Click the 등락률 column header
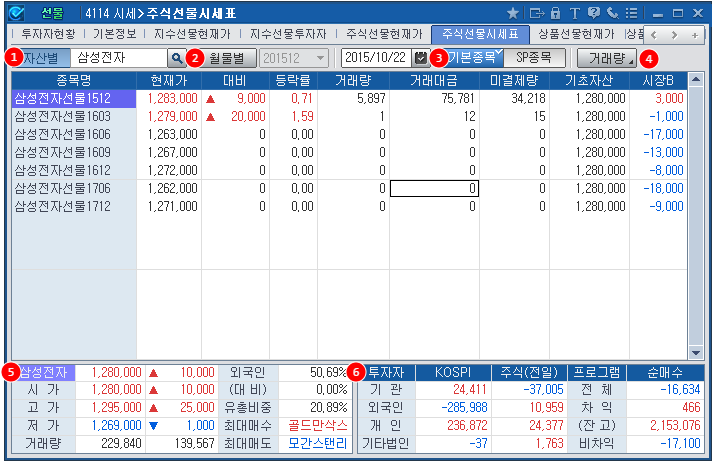The width and height of the screenshot is (713, 462). point(293,80)
